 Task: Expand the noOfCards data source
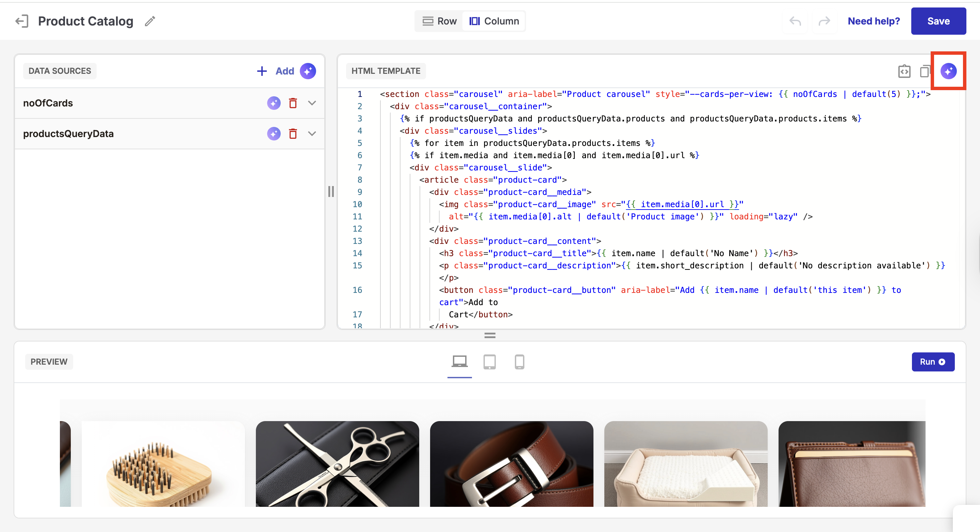tap(312, 103)
